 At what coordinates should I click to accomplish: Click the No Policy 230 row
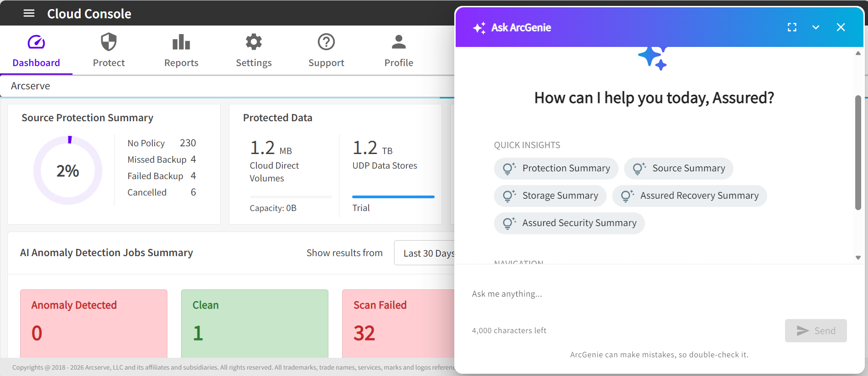click(161, 143)
